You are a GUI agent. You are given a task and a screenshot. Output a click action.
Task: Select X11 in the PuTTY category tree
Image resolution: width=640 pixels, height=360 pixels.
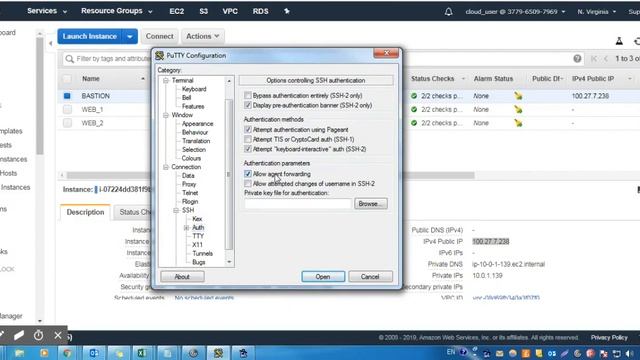tap(197, 245)
